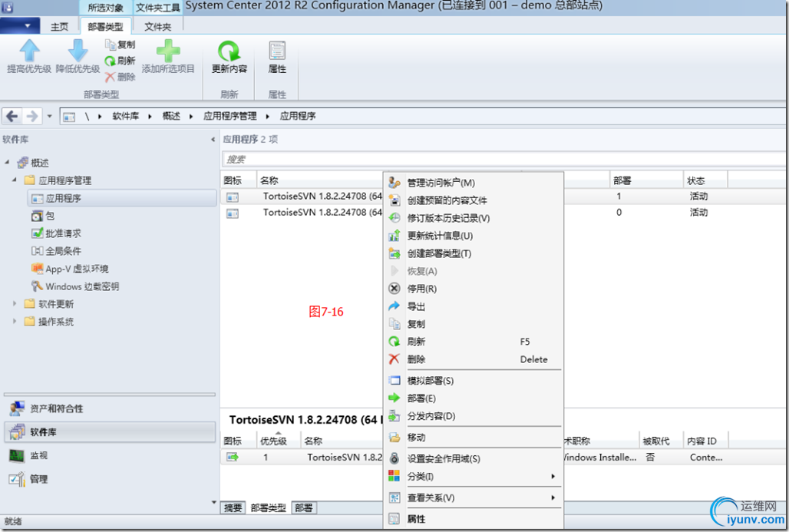The height and width of the screenshot is (532, 789).
Task: Open the 管理 workspace
Action: [111, 479]
